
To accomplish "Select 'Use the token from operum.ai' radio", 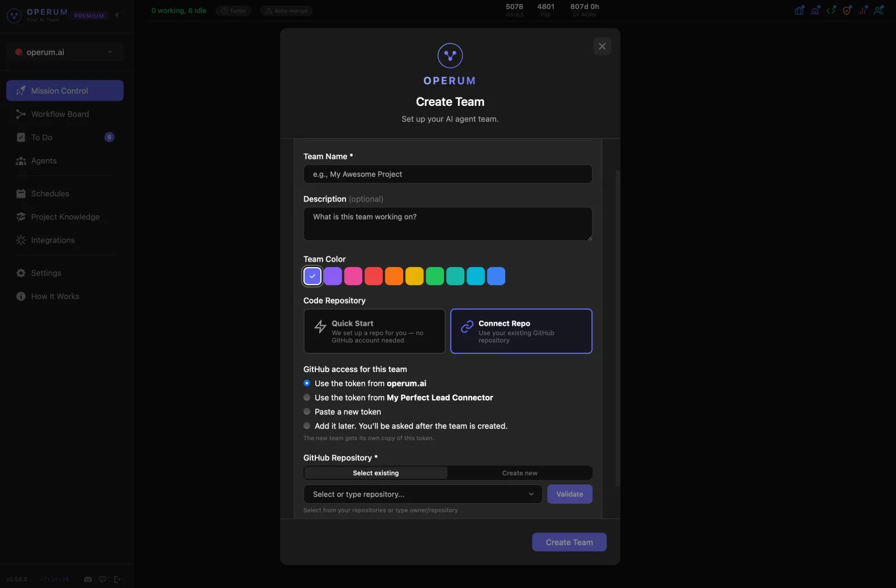I will point(307,384).
